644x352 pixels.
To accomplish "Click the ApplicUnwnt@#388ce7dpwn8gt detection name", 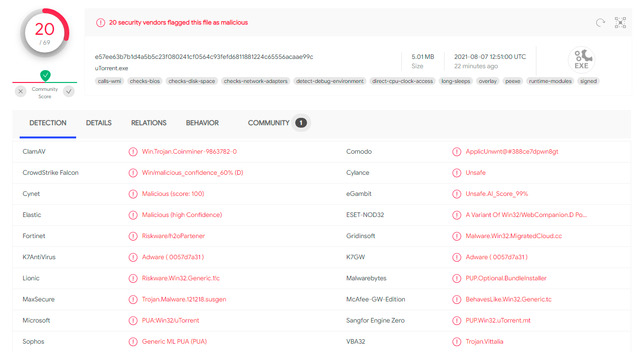I will coord(512,152).
